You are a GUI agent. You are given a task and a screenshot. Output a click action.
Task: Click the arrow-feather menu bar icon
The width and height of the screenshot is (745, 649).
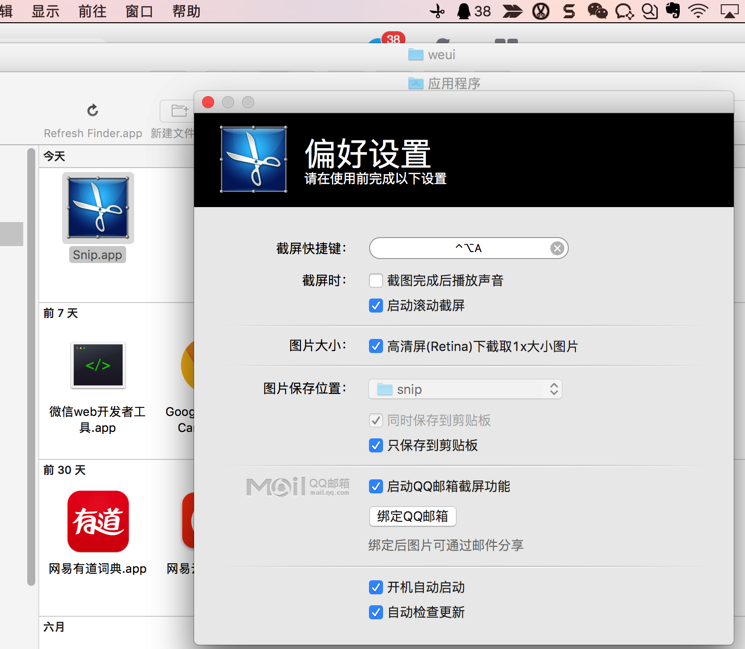(x=512, y=11)
